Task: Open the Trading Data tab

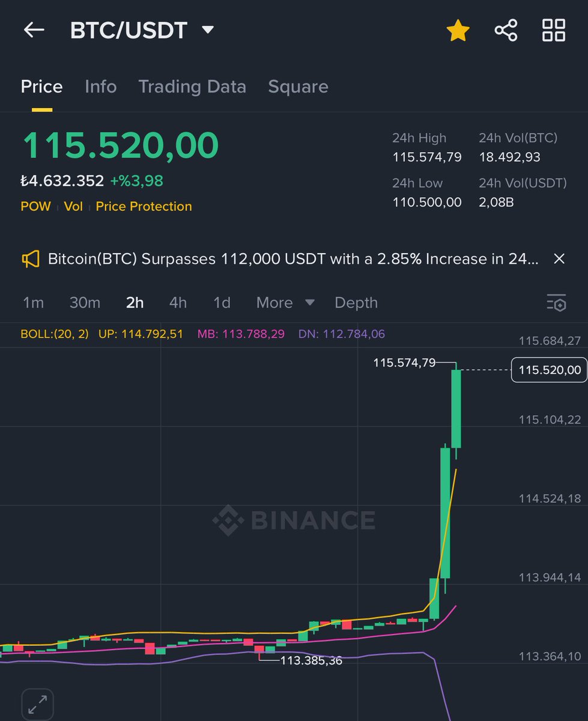Action: [x=192, y=87]
